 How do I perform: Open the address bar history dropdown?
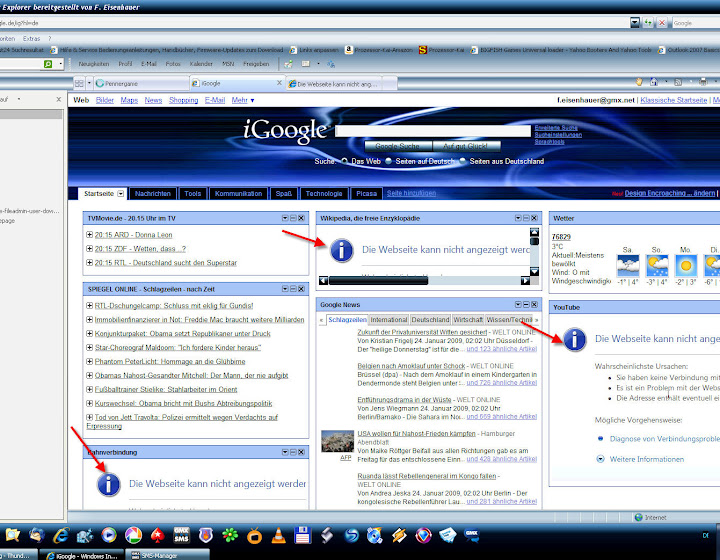pos(635,22)
